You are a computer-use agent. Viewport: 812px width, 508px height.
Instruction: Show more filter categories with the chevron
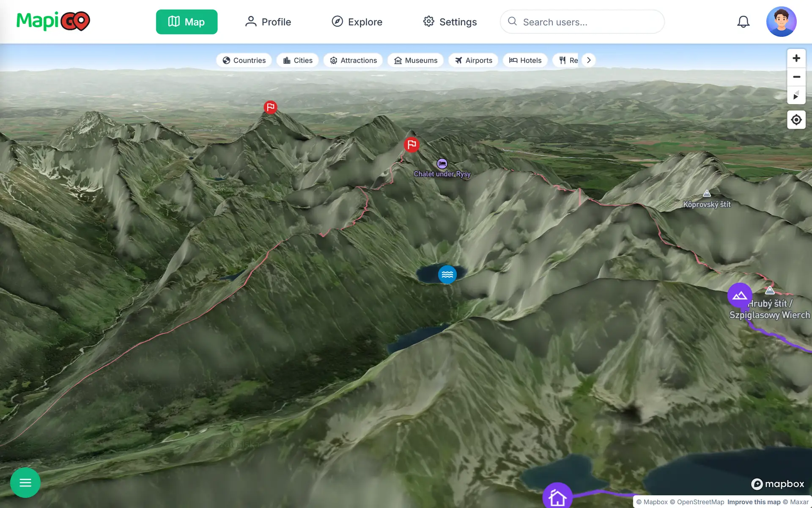pyautogui.click(x=589, y=60)
